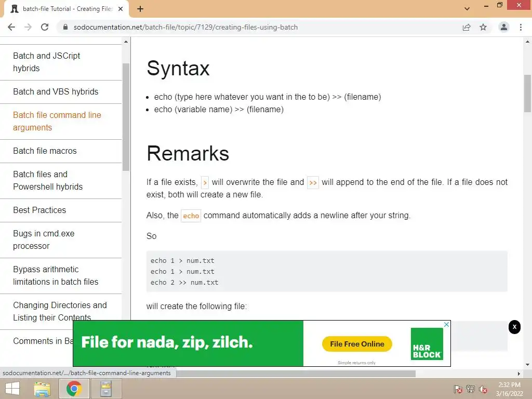Open the clock showing 2:32 PM
Viewport: 532px width, 399px height.
pyautogui.click(x=509, y=389)
